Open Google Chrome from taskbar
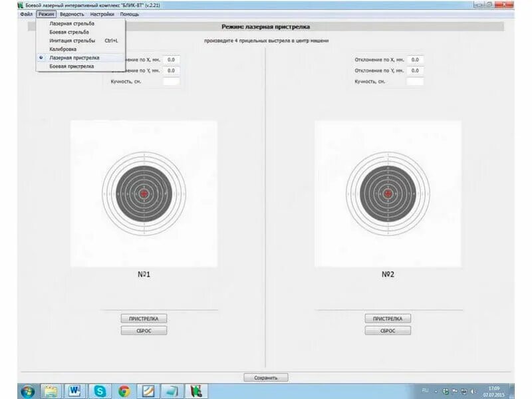Image resolution: width=532 pixels, height=399 pixels. 124,391
